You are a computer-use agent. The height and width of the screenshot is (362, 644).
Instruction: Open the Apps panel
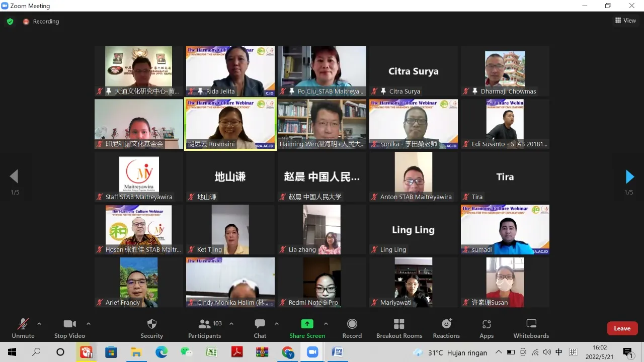[487, 328]
